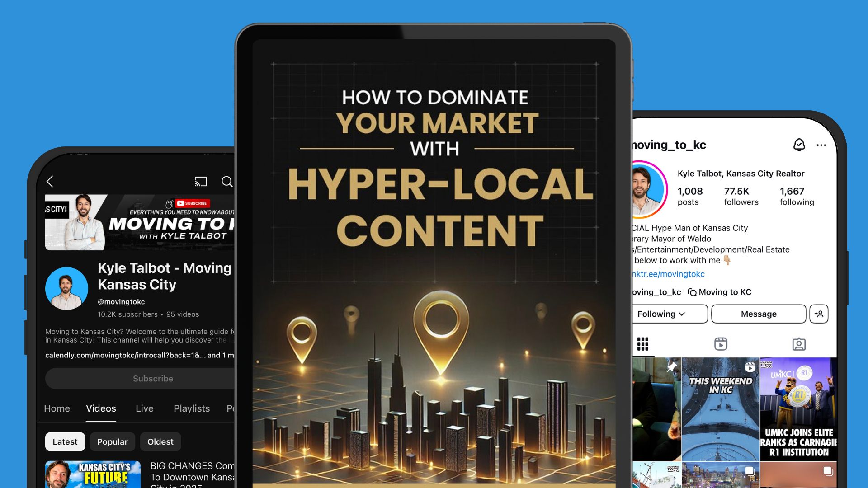Click the cast icon on the YouTube channel

[x=201, y=182]
